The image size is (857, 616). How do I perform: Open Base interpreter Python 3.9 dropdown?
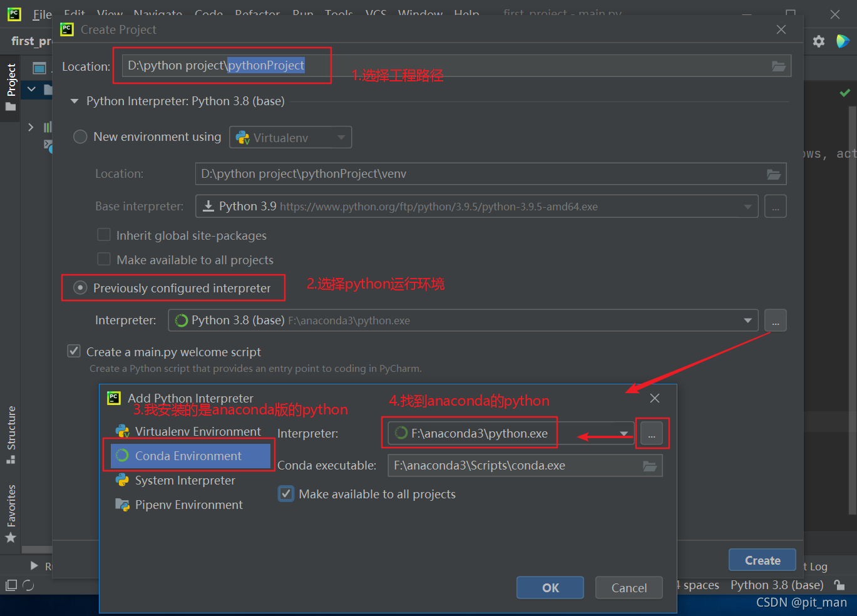[x=477, y=207]
